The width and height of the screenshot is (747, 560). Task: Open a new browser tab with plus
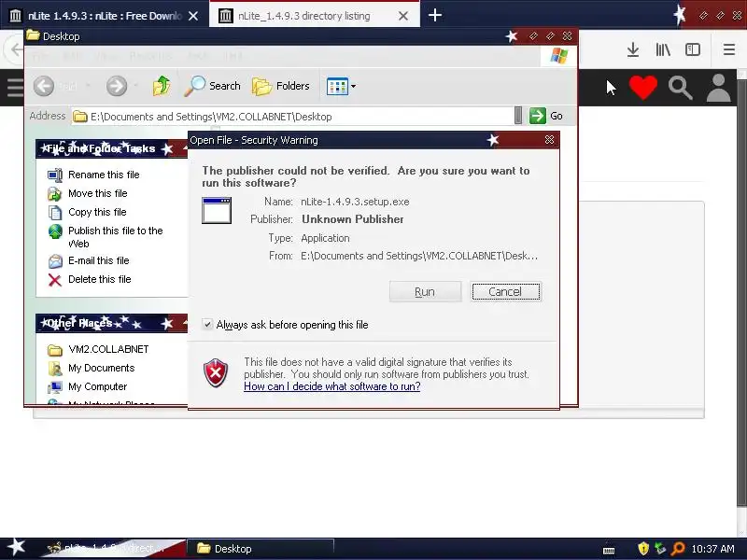tap(434, 15)
